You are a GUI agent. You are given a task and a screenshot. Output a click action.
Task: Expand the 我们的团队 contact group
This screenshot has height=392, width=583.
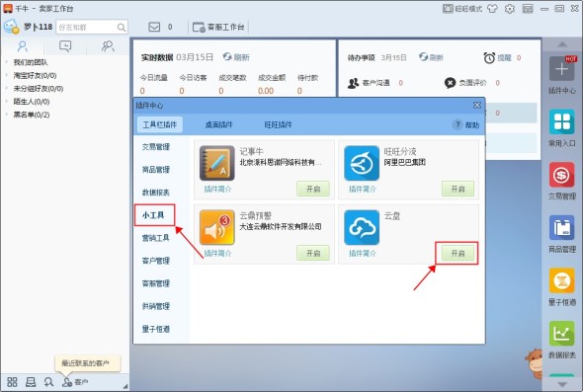tap(31, 62)
